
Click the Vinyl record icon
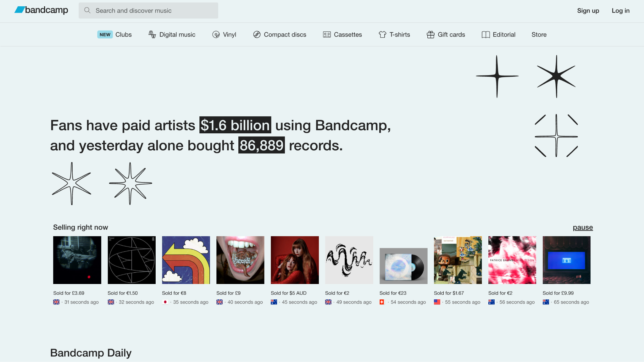216,35
